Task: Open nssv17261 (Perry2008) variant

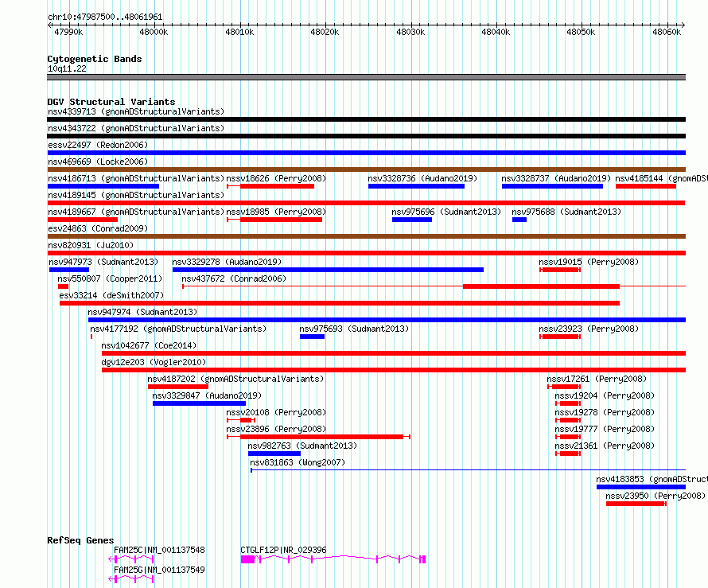Action: pyautogui.click(x=597, y=379)
